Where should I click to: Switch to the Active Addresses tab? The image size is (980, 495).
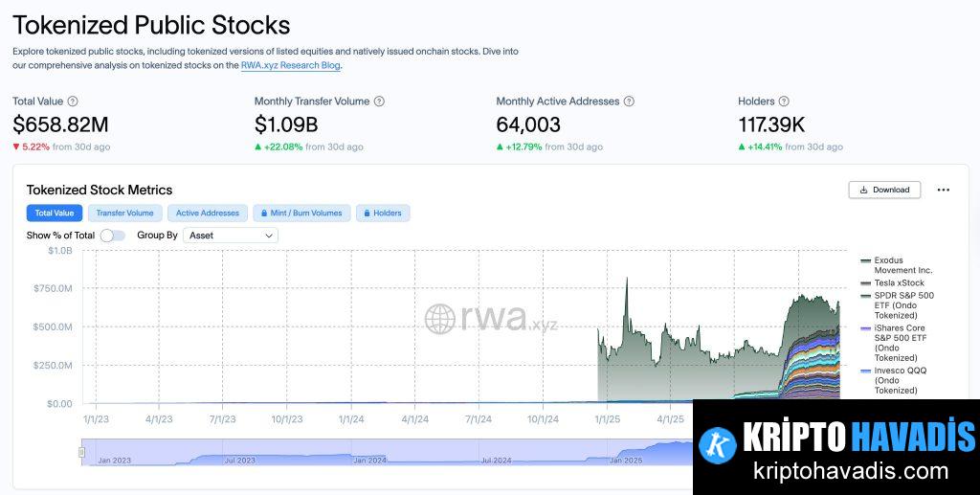pos(208,214)
